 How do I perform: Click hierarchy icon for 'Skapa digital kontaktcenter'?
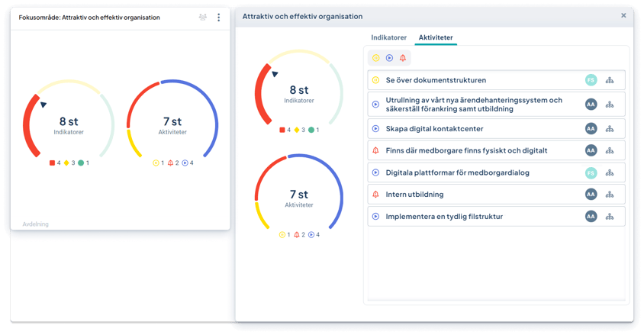(610, 129)
